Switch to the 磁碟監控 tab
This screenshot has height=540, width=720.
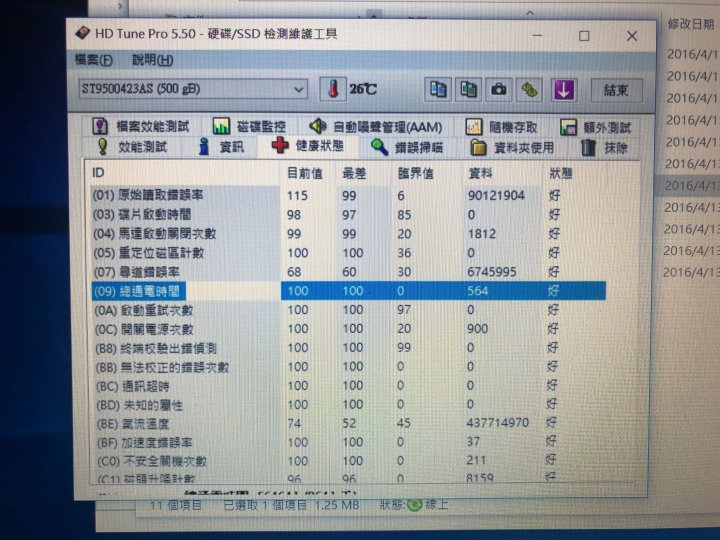tap(250, 126)
